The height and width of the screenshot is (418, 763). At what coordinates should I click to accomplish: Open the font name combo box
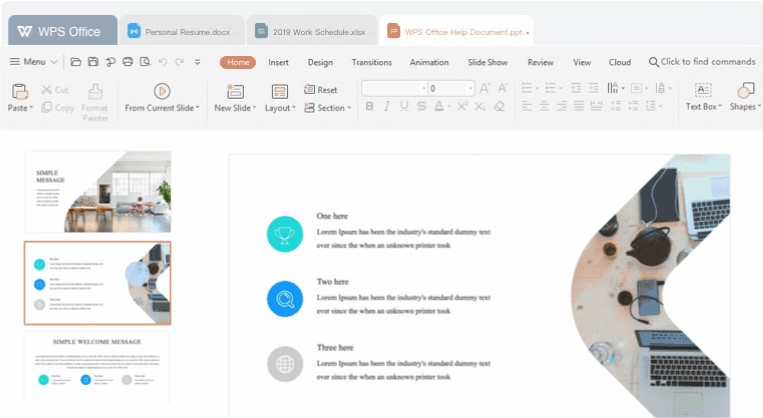394,88
